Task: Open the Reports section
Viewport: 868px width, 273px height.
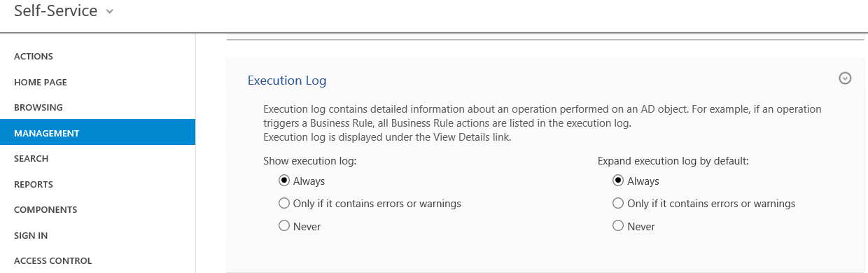Action: coord(97,184)
